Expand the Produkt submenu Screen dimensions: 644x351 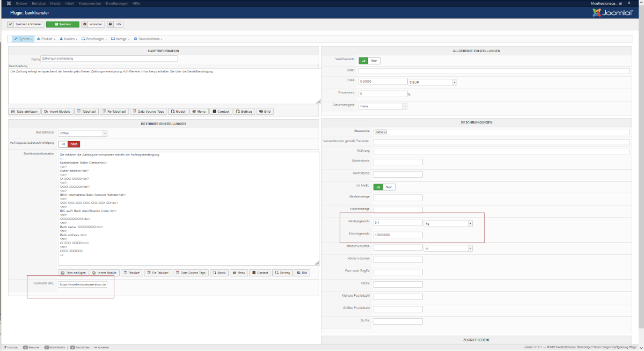click(46, 39)
